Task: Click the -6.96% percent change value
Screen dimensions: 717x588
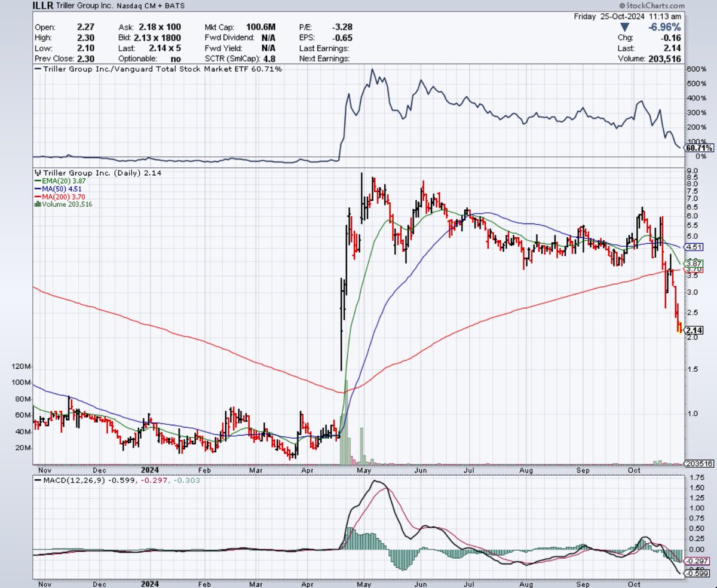Action: (664, 27)
